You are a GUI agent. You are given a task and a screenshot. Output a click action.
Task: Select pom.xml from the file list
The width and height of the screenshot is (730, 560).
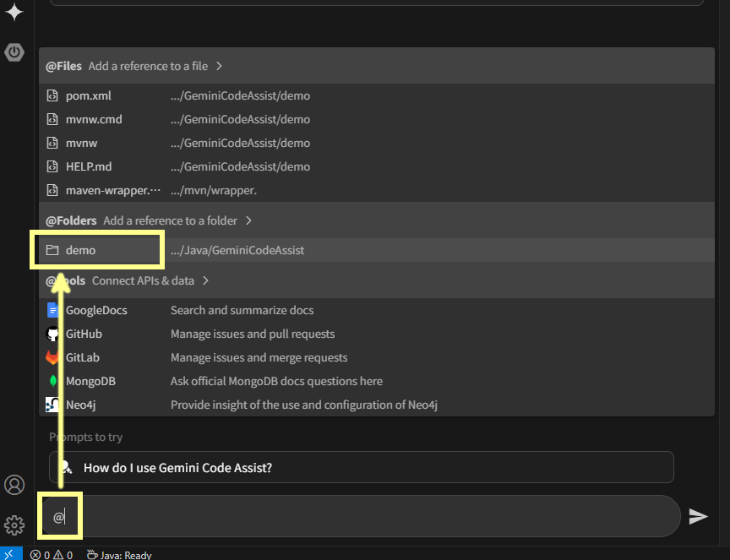(377, 95)
